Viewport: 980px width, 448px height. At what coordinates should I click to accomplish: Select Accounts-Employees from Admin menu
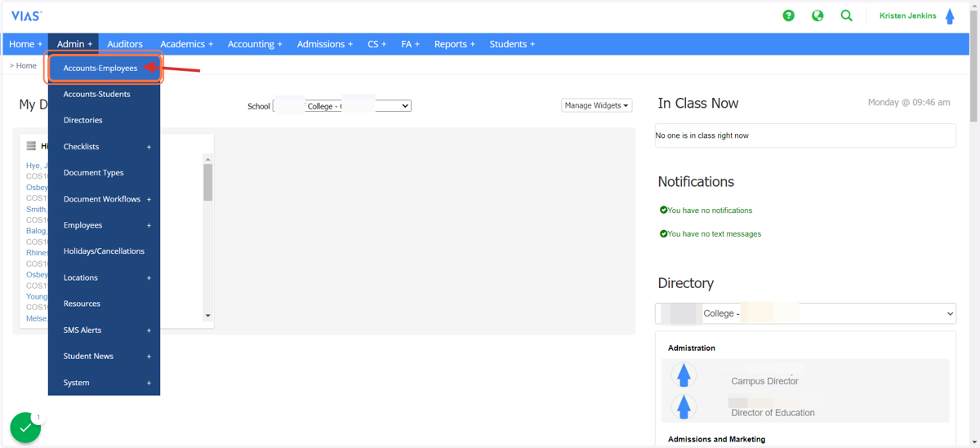point(105,68)
